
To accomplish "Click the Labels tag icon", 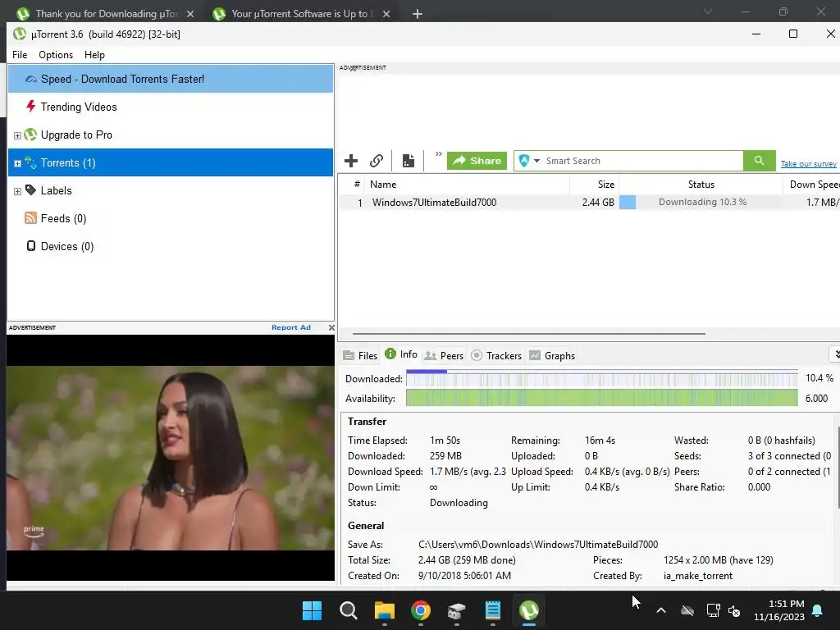I will pos(30,190).
